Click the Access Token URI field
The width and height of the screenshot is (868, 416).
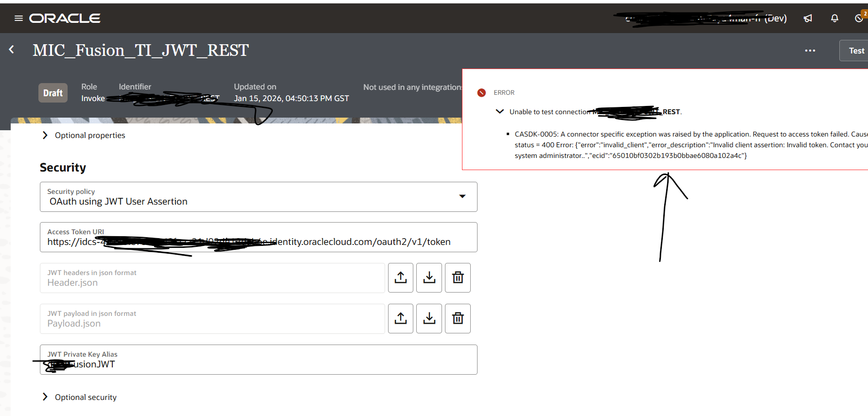coord(258,237)
